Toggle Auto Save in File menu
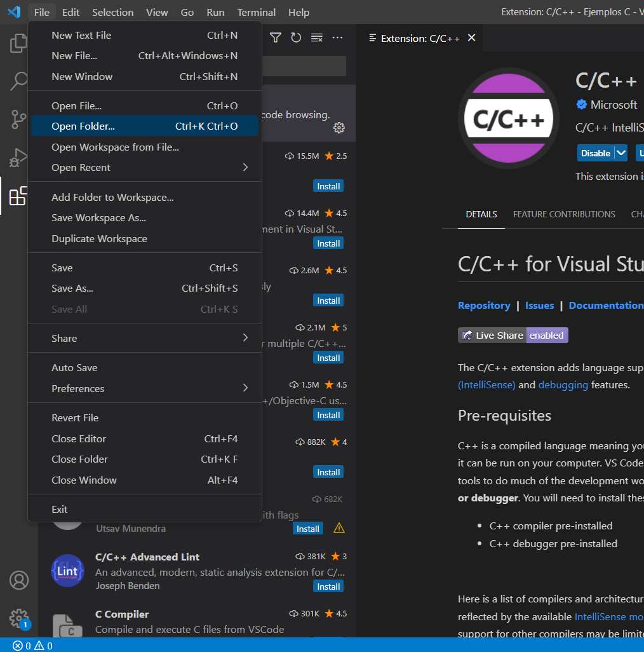The image size is (644, 652). (x=74, y=368)
